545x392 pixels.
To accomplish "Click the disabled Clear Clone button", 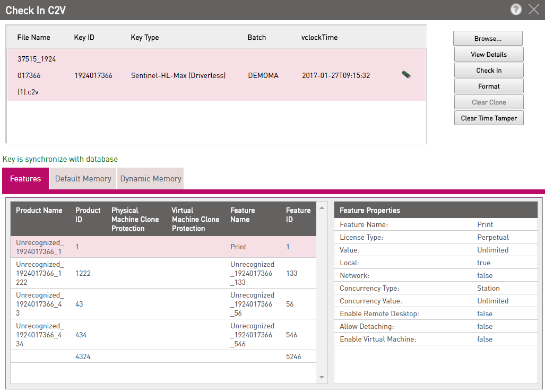I will coord(488,102).
